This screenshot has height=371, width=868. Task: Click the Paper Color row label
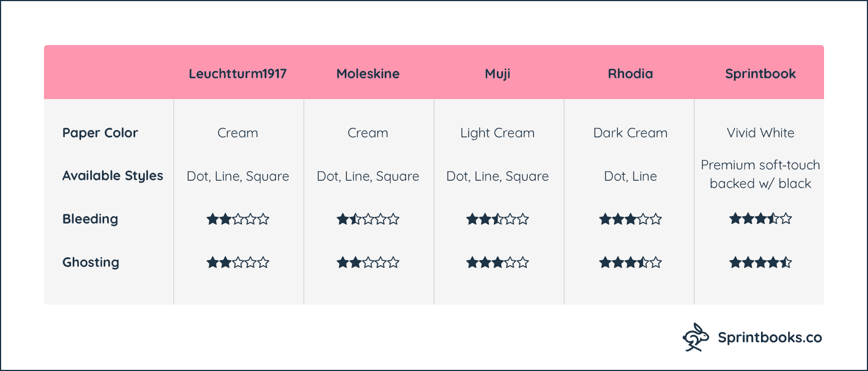[x=100, y=133]
